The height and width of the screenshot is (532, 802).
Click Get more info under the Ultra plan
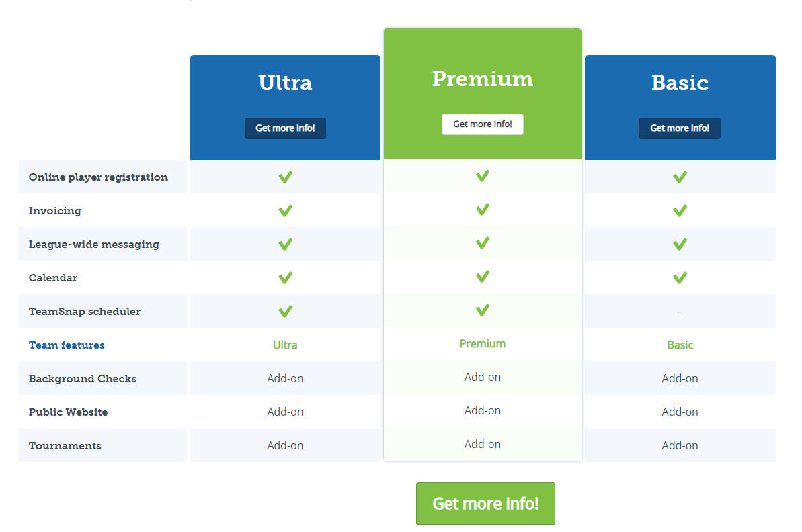(285, 128)
